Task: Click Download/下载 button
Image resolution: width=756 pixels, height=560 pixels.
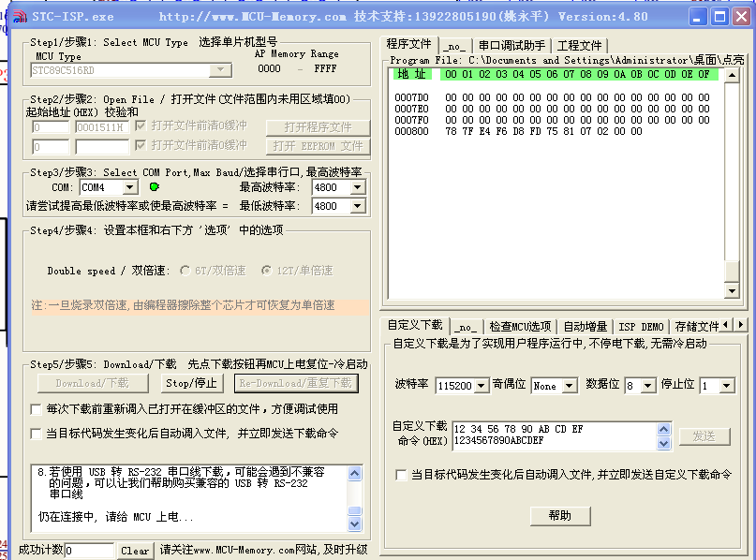Action: coord(92,384)
